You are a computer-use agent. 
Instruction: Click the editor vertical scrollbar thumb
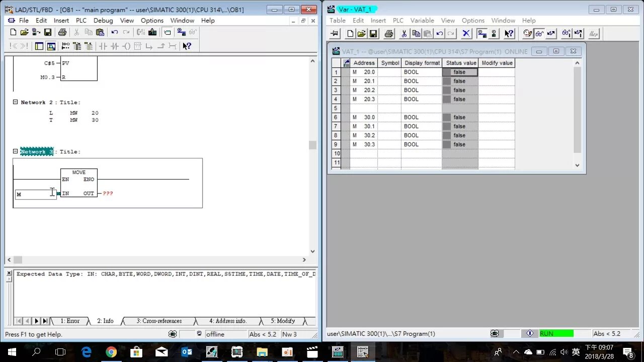[x=312, y=145]
